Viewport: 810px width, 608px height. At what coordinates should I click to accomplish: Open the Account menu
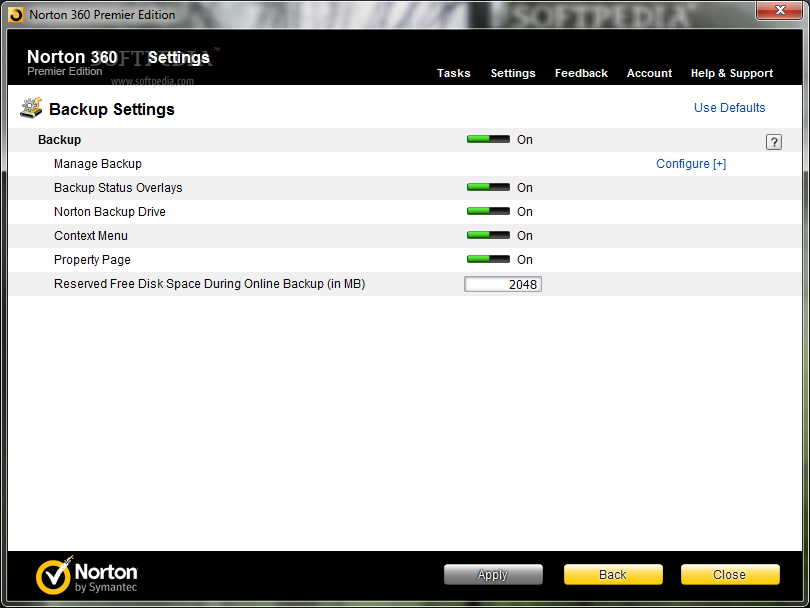[649, 73]
